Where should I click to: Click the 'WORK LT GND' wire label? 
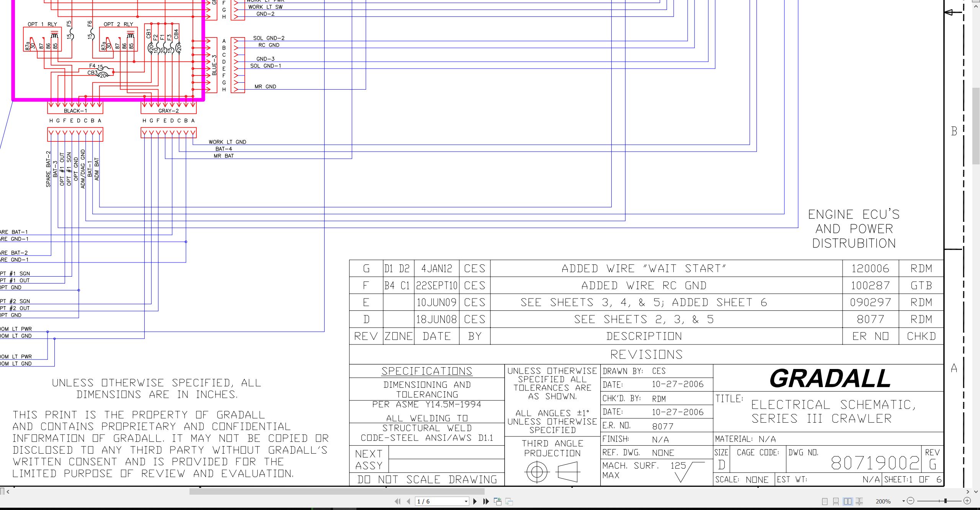pos(227,142)
